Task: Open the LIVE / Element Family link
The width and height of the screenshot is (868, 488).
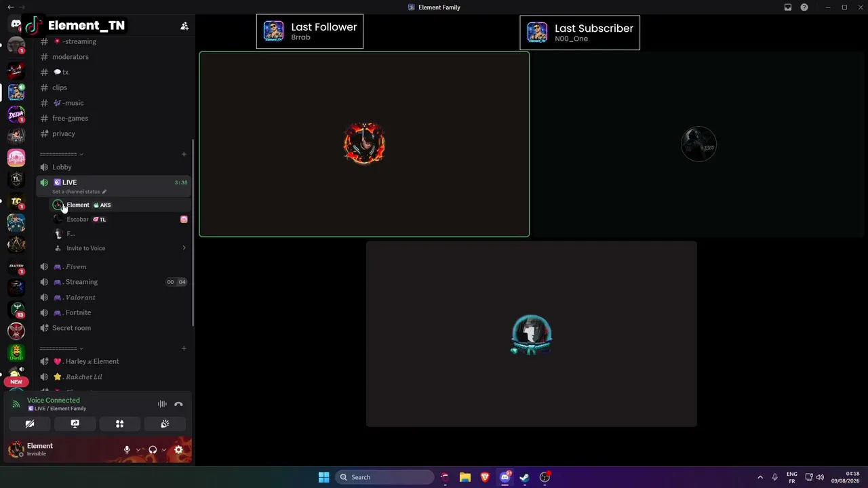Action: pos(57,409)
